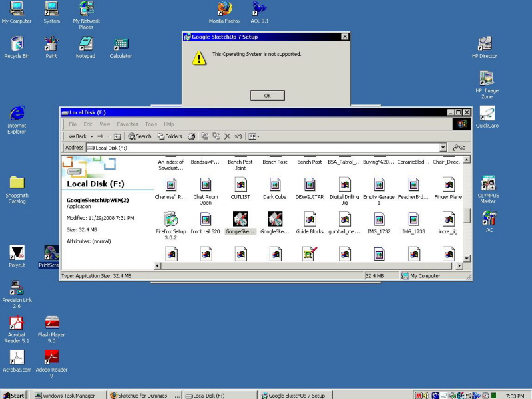Open My Network Places icon
The width and height of the screenshot is (532, 399).
pyautogui.click(x=86, y=15)
